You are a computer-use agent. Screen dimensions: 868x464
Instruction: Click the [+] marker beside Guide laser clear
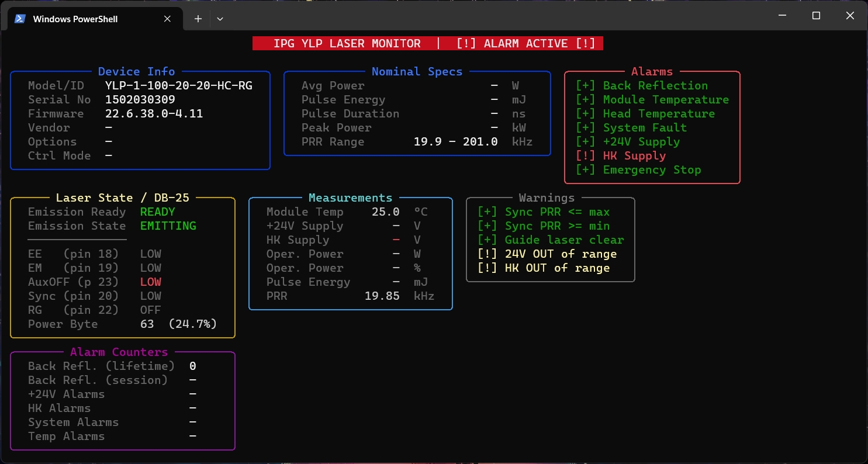[x=487, y=240]
